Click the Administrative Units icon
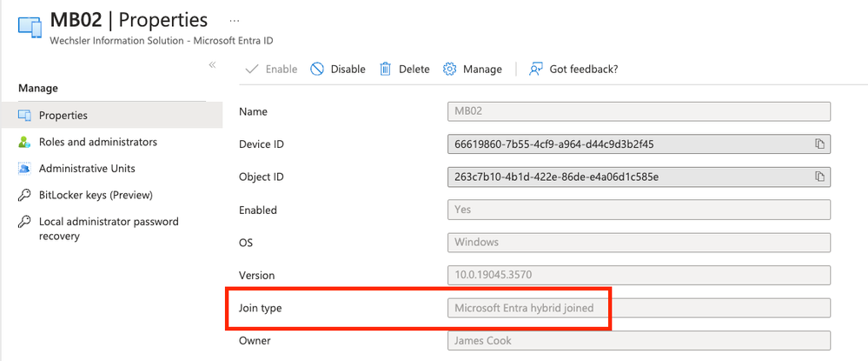The height and width of the screenshot is (361, 868). click(x=24, y=169)
